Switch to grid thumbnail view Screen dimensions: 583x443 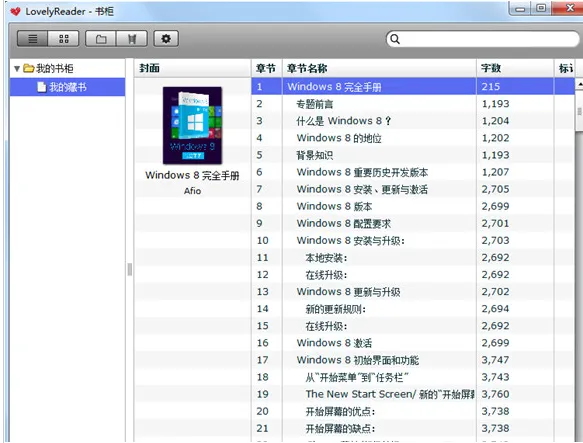tap(64, 39)
